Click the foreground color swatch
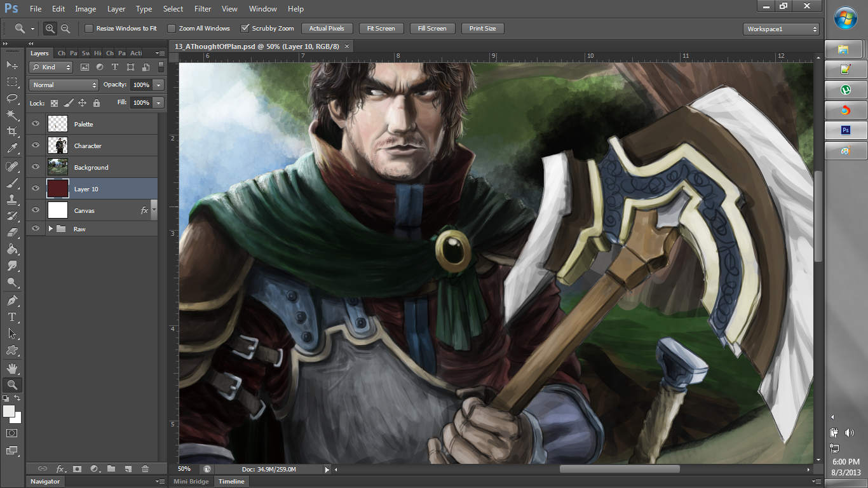 coord(9,411)
